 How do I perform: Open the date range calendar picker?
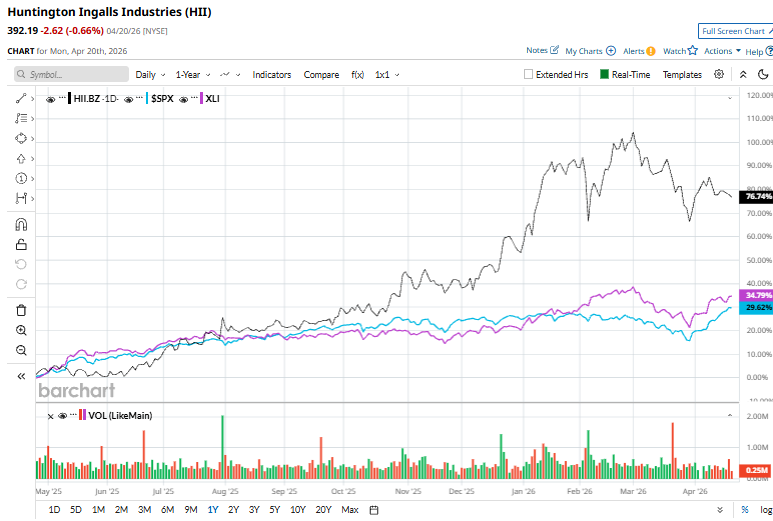tap(374, 510)
